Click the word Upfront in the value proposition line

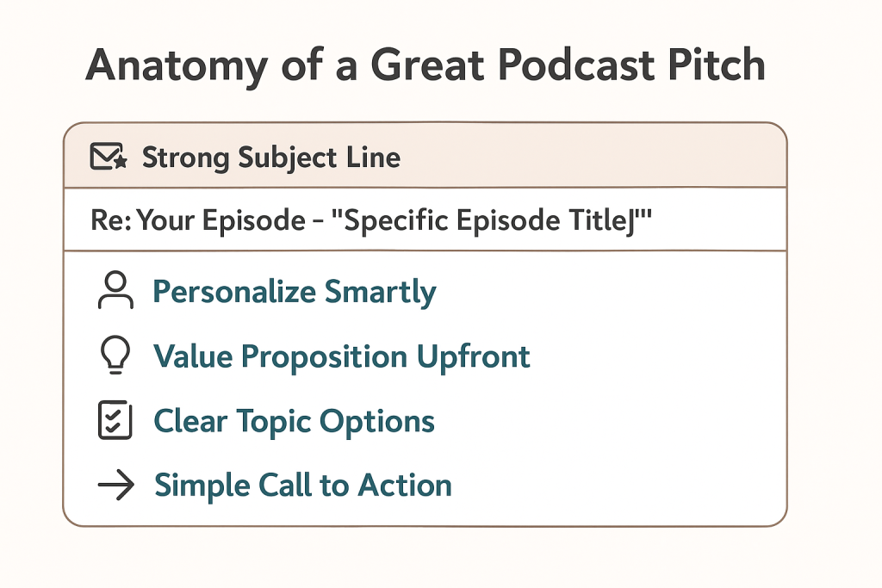point(474,357)
